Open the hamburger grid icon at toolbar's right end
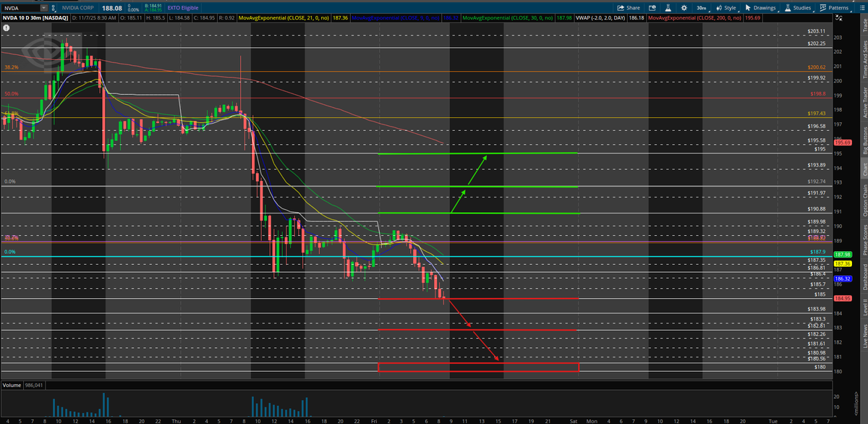The width and height of the screenshot is (868, 424). pos(861,7)
